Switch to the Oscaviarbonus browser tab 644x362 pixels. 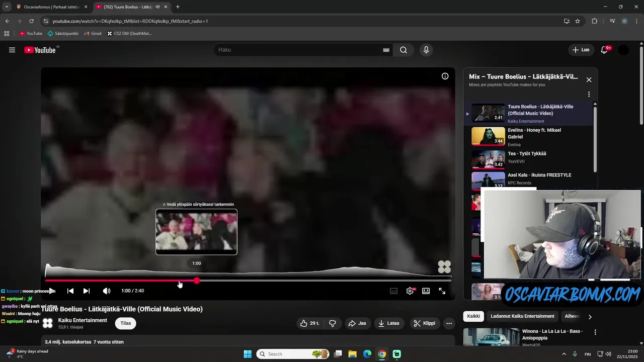[x=52, y=7]
